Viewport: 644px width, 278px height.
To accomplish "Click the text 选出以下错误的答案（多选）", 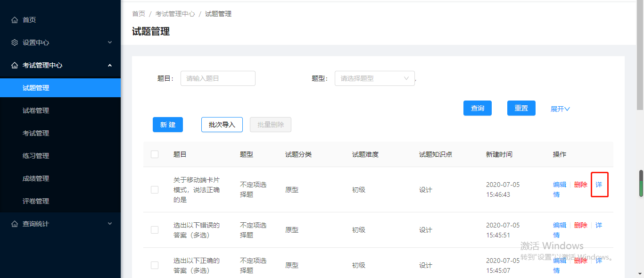I will (197, 230).
